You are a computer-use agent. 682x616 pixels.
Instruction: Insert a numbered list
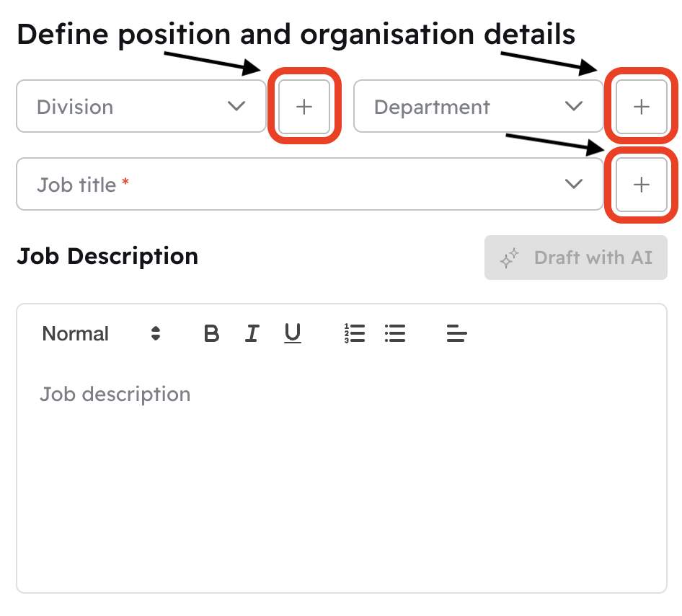click(x=355, y=333)
